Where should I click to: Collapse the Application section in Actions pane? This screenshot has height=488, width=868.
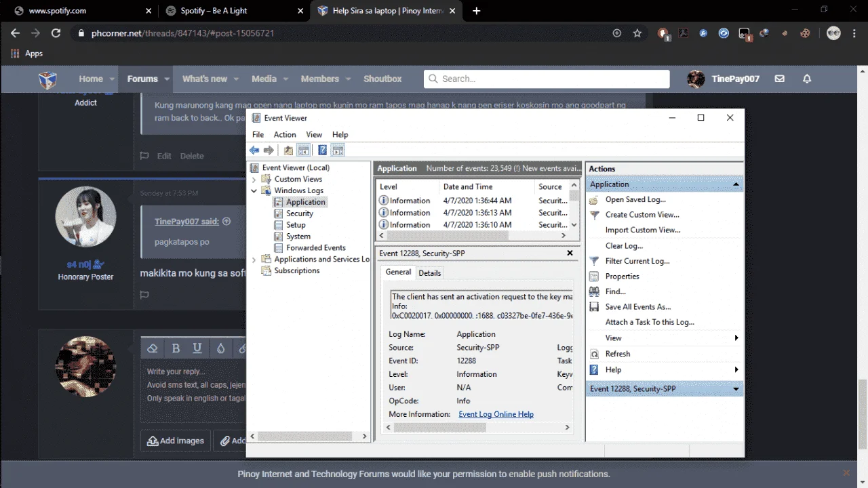(736, 184)
